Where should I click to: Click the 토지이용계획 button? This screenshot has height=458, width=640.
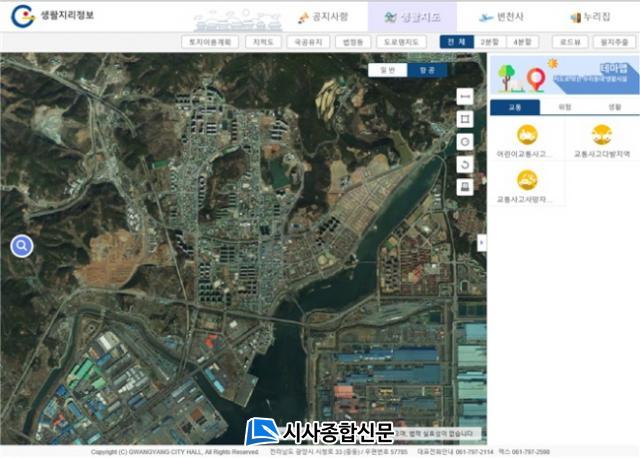coord(212,43)
